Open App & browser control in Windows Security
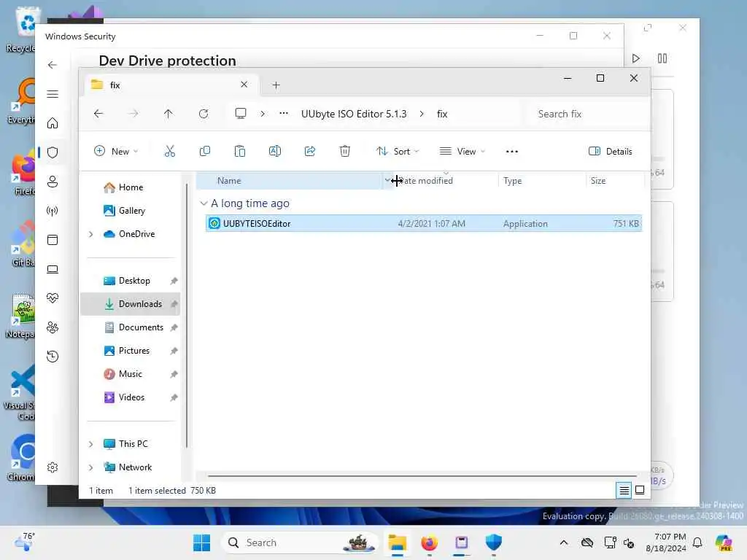This screenshot has height=560, width=747. pos(53,239)
